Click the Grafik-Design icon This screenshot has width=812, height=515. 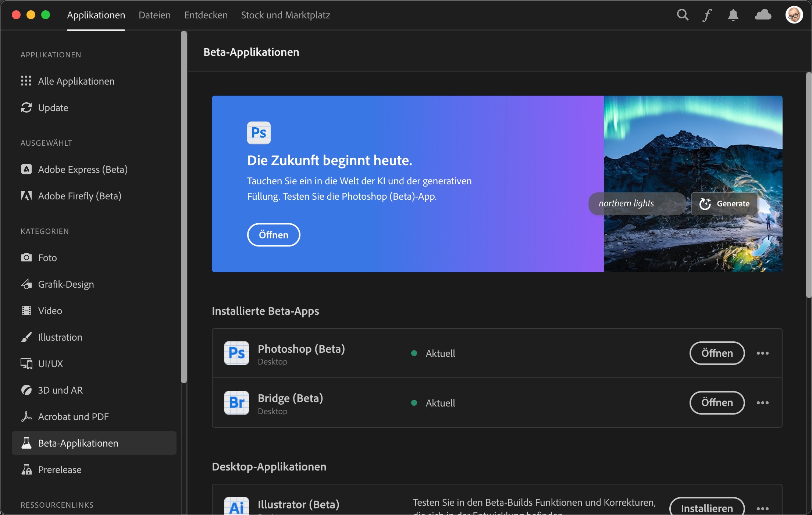click(x=26, y=284)
